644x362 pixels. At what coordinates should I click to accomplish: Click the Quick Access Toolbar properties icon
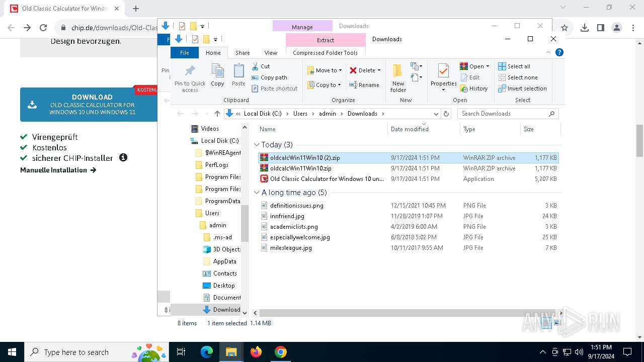(195, 39)
